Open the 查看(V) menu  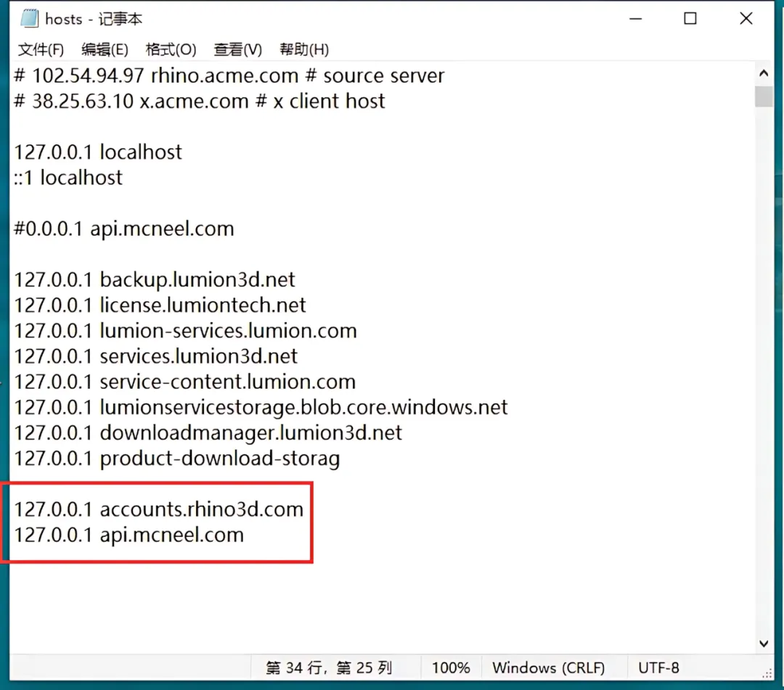[238, 49]
